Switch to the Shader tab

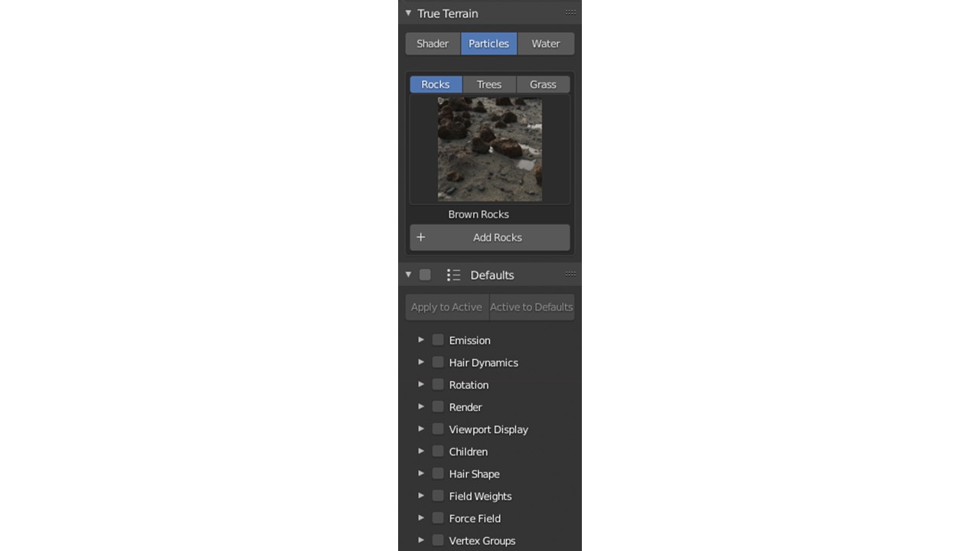pos(433,44)
